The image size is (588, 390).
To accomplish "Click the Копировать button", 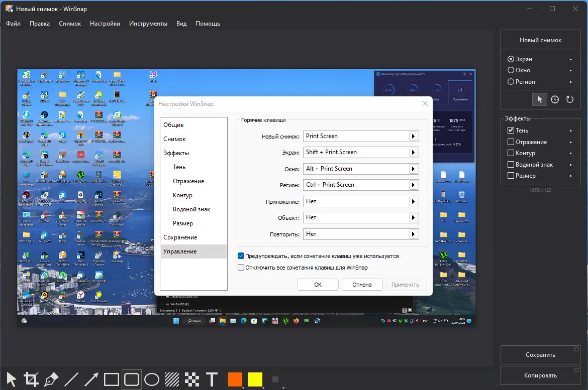I will (540, 375).
